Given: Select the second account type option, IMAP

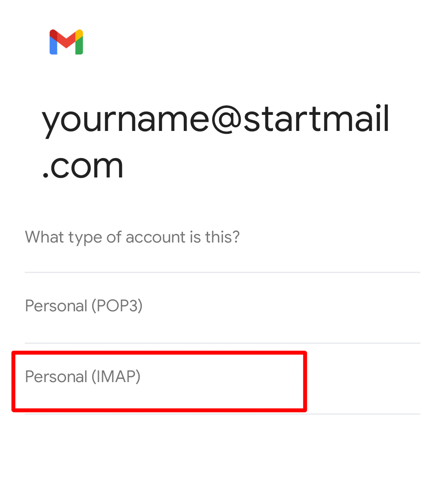Looking at the screenshot, I should (83, 377).
